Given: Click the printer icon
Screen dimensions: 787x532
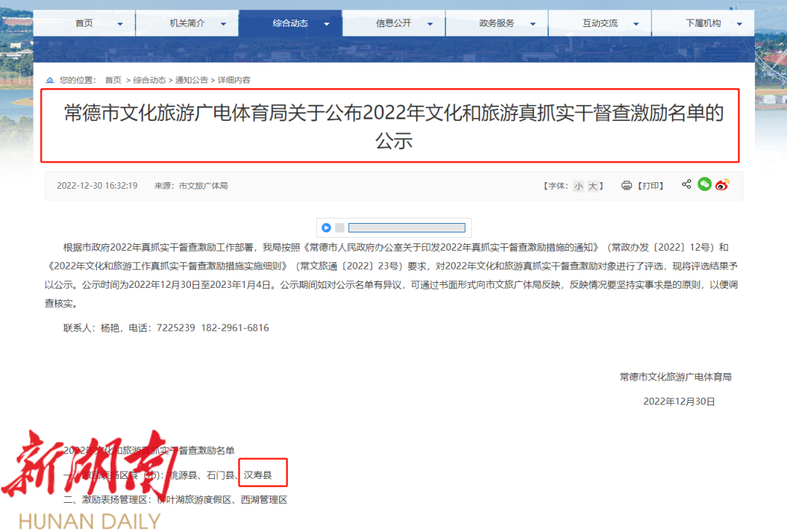Looking at the screenshot, I should (x=626, y=186).
